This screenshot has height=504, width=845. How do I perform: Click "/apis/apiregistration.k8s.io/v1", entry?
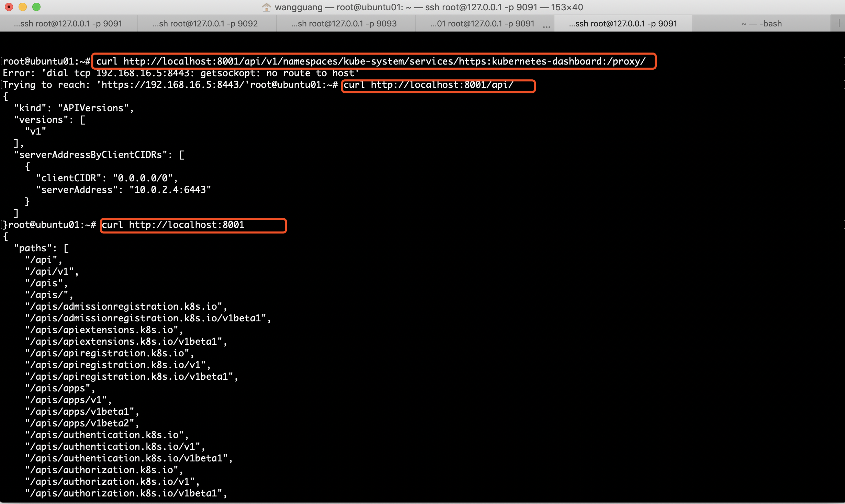pos(118,365)
